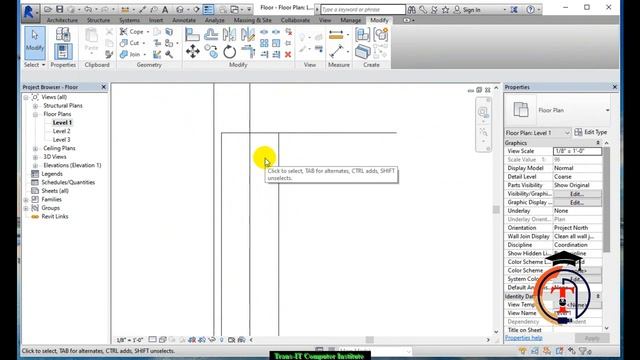Expand the Elevations (Elevation 1) node
The height and width of the screenshot is (360, 640).
[36, 166]
